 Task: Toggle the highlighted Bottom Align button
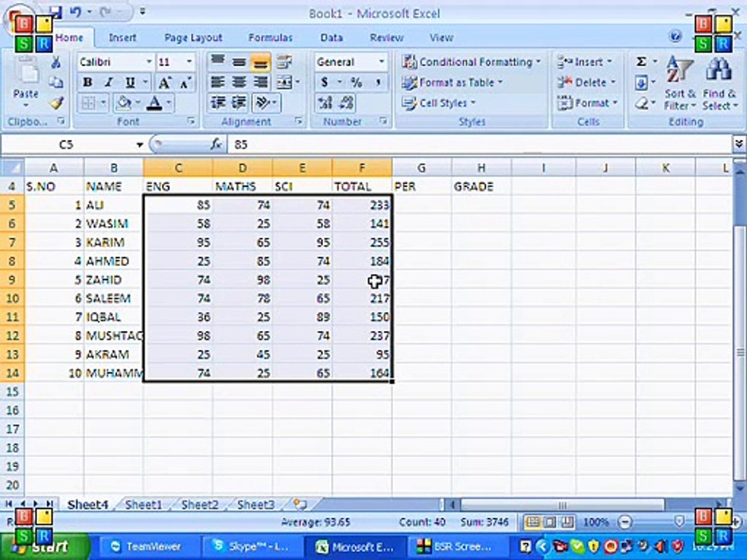260,62
